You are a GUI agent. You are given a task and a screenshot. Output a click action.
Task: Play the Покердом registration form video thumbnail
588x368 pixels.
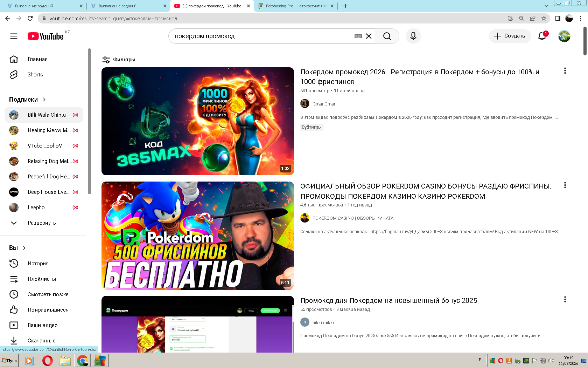click(x=198, y=324)
